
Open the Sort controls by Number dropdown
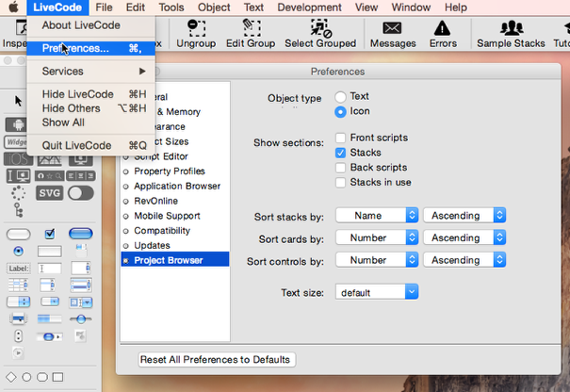coord(377,260)
